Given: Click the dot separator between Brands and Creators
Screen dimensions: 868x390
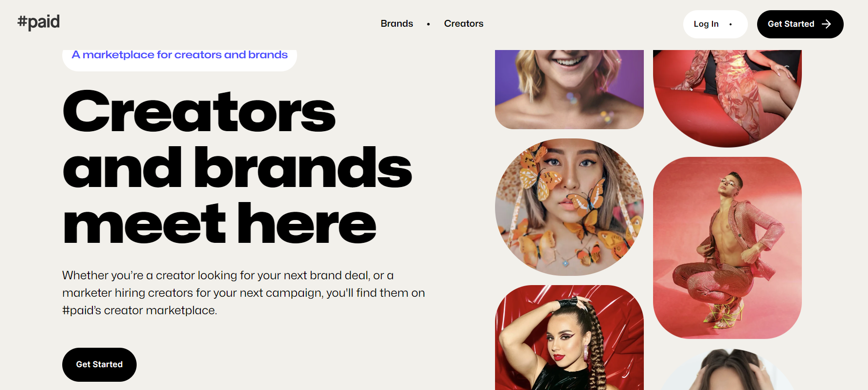Looking at the screenshot, I should coord(428,24).
